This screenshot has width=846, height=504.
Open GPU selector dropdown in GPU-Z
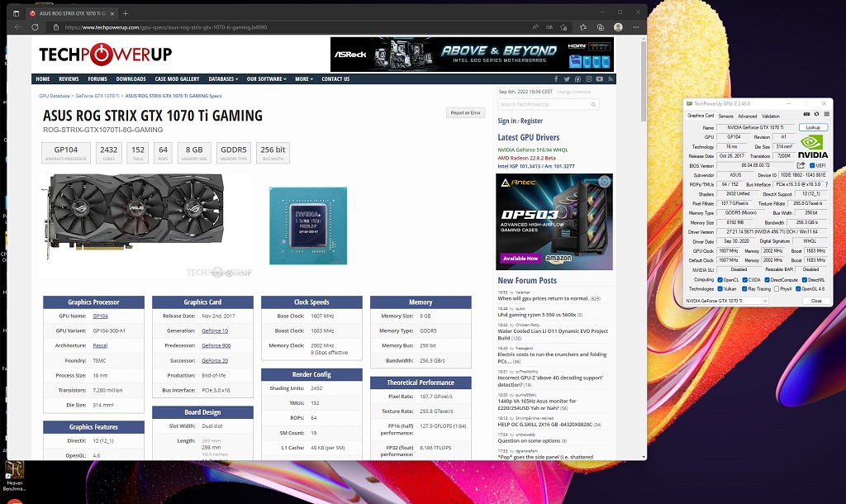(727, 301)
